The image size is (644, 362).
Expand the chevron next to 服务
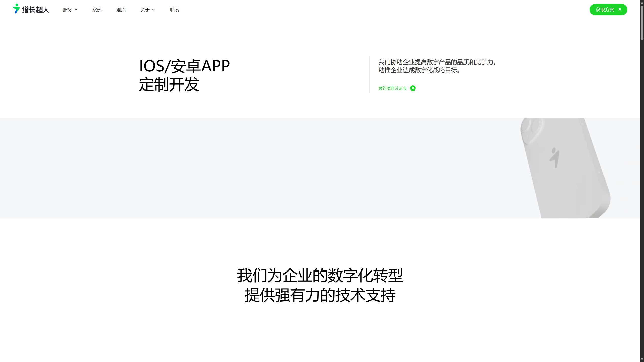point(76,10)
